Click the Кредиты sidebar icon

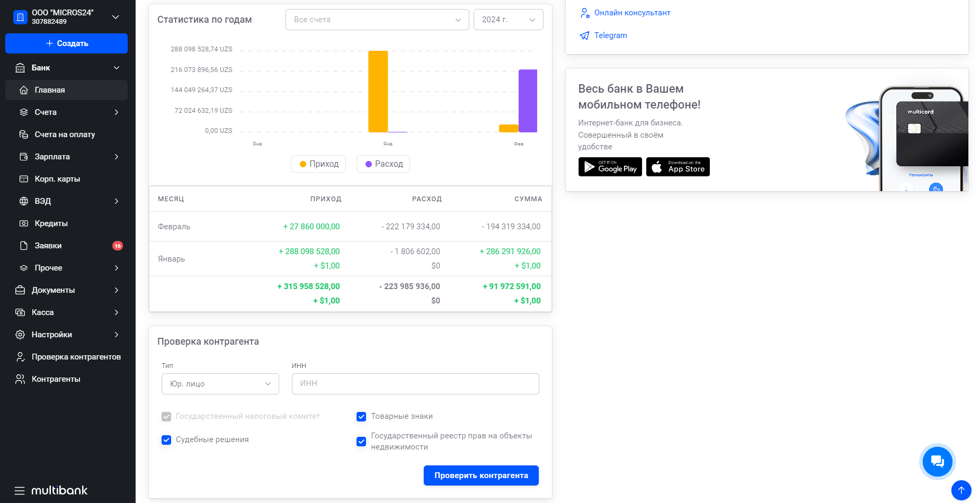(x=24, y=223)
